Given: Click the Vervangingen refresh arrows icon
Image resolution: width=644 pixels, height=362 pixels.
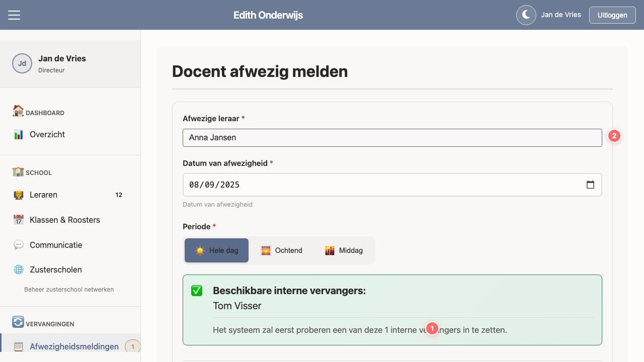Looking at the screenshot, I should 18,322.
